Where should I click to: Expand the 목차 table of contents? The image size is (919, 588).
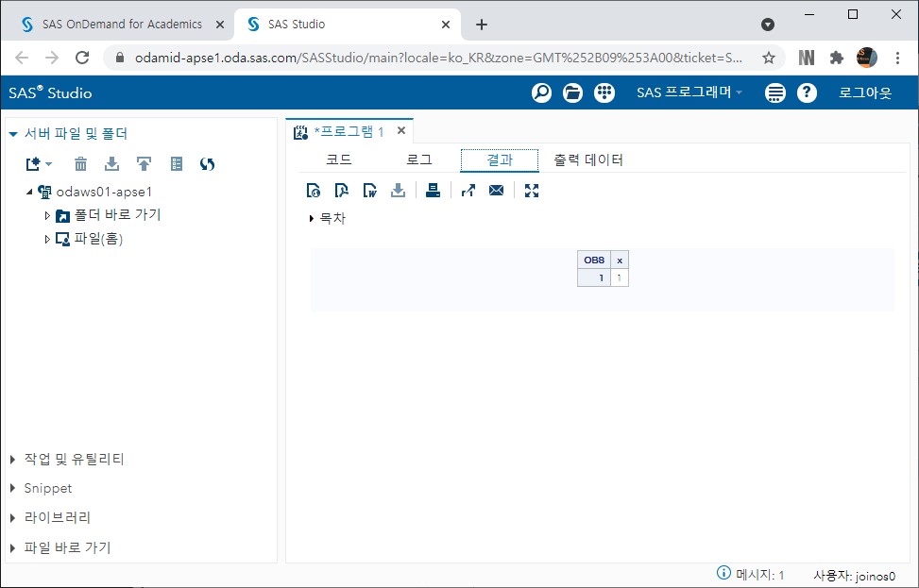click(x=312, y=218)
